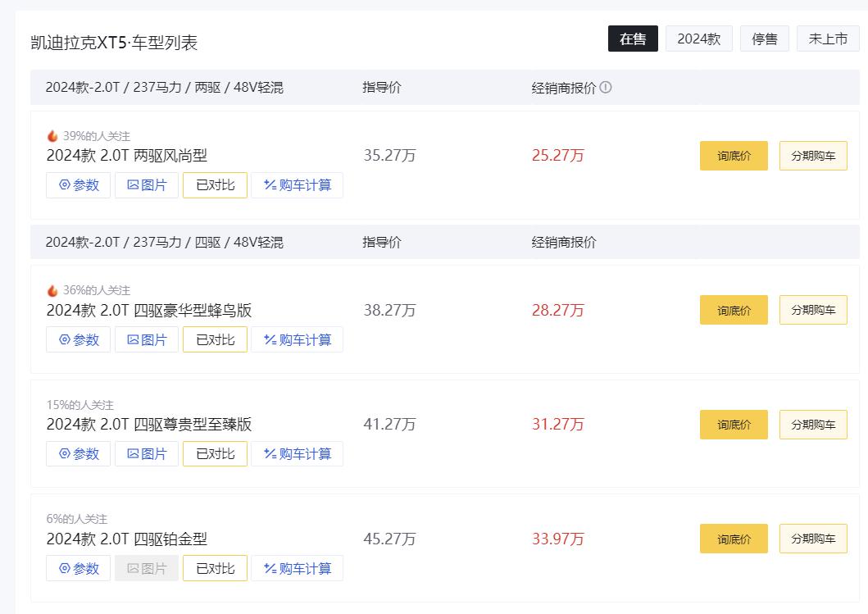This screenshot has height=614, width=868.
Task: Click dealer price 33.97万
Action: pos(557,539)
